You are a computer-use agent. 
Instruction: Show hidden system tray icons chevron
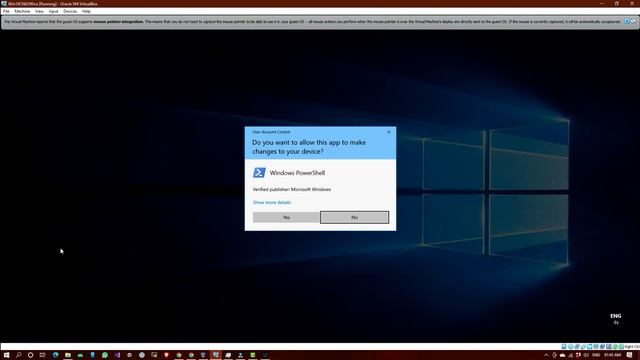tap(546, 355)
